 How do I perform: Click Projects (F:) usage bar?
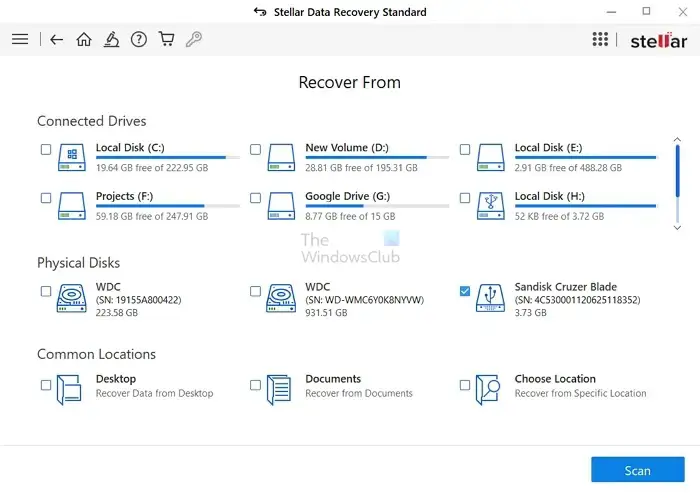(x=168, y=206)
